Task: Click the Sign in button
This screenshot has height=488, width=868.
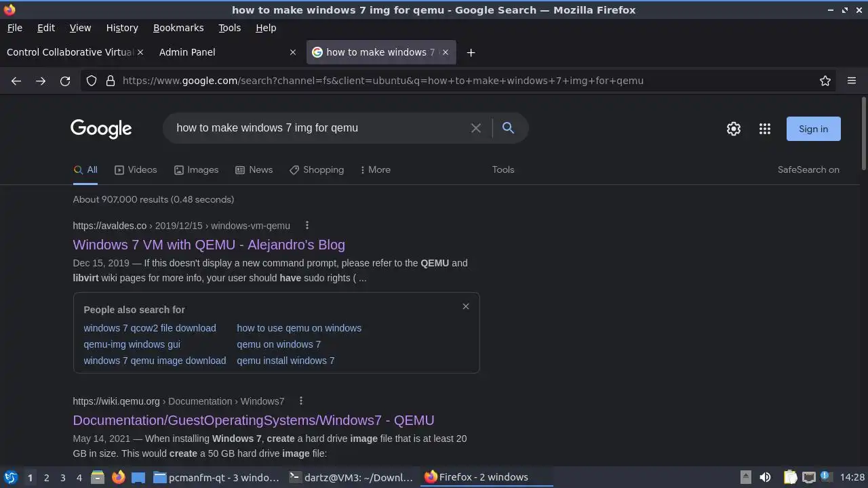Action: 813,129
